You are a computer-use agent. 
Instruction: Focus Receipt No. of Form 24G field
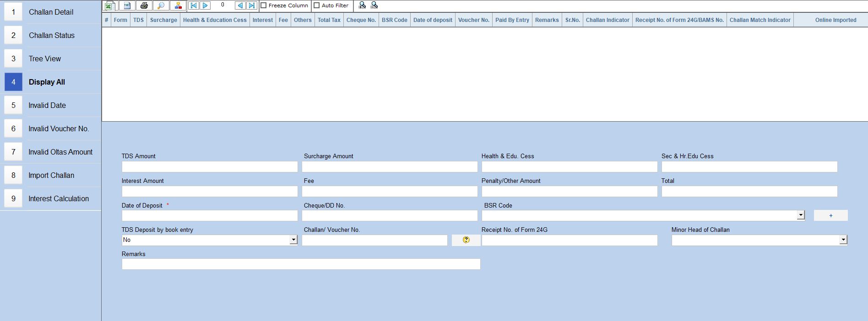(x=570, y=240)
